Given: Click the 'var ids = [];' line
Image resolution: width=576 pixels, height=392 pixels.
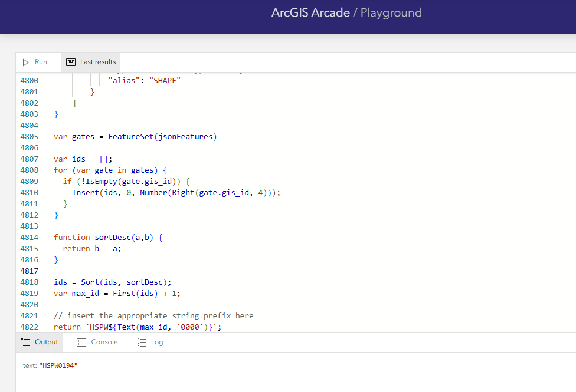Looking at the screenshot, I should pos(83,159).
